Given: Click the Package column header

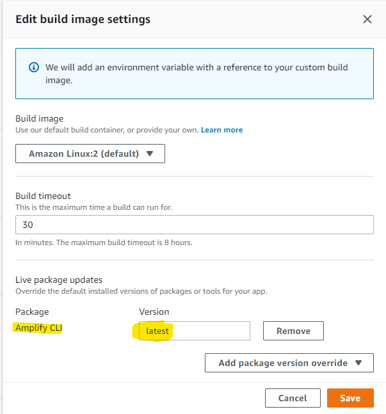Looking at the screenshot, I should 32,312.
